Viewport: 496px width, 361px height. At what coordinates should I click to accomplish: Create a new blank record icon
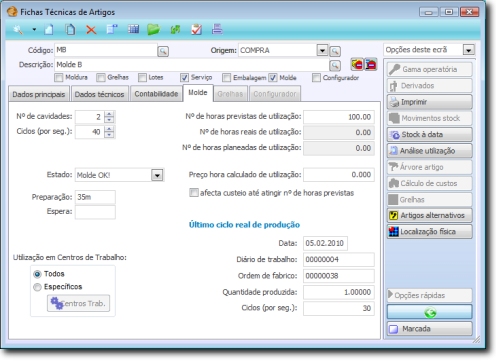coord(49,30)
